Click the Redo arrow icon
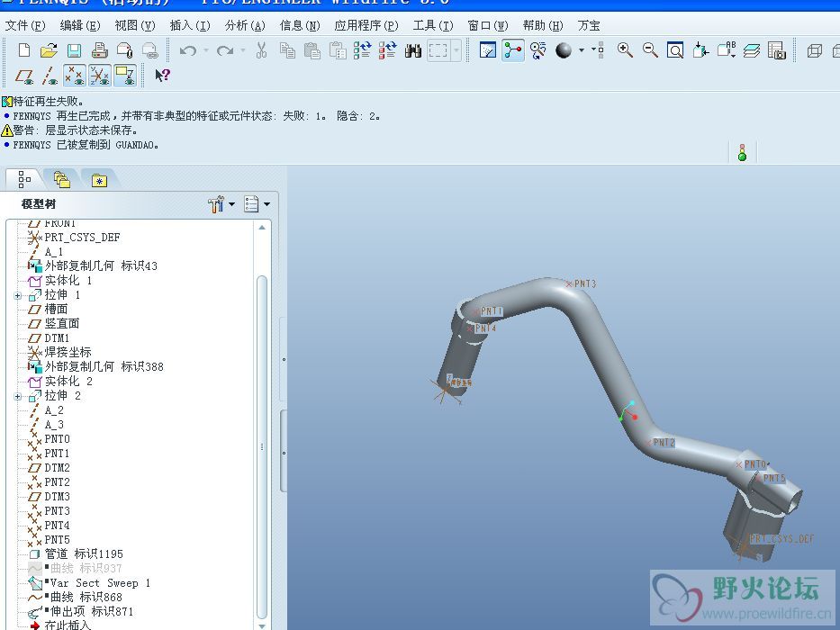The height and width of the screenshot is (630, 840). coord(225,50)
